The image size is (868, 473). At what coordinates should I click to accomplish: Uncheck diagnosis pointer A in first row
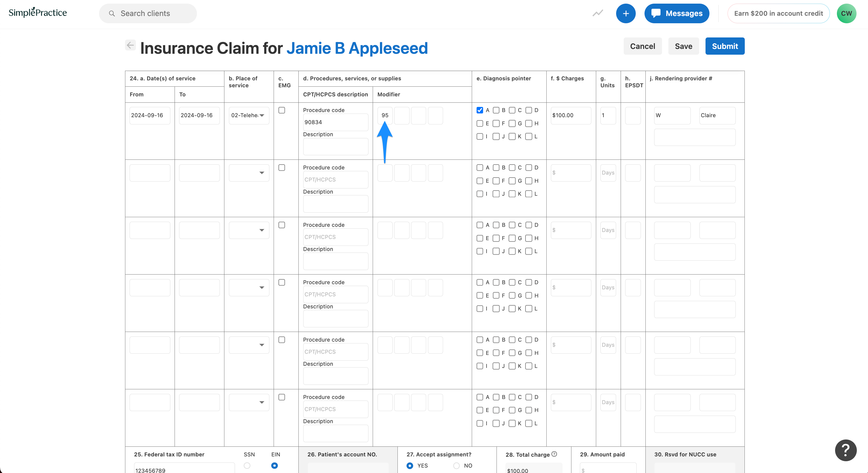(480, 110)
